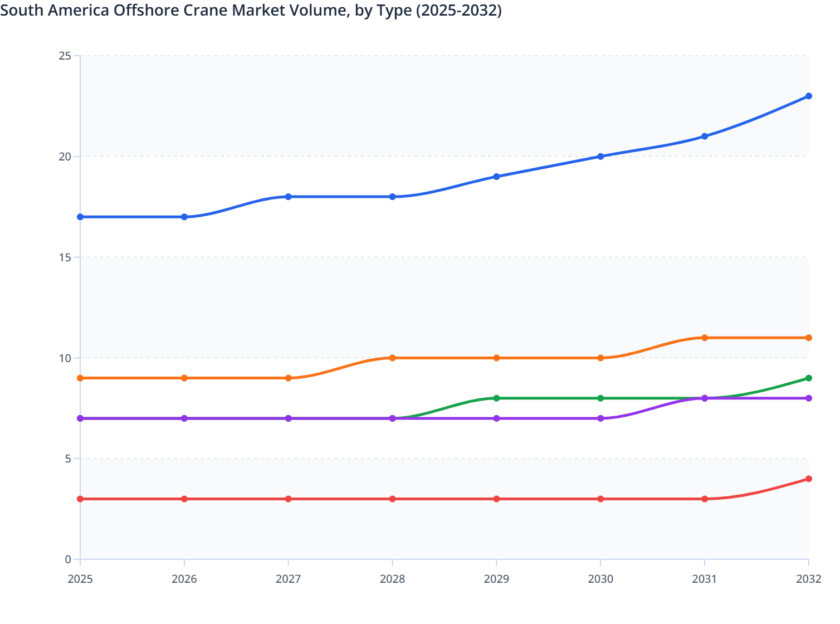
Task: Click the blue line's 2025 data point
Action: coord(80,216)
